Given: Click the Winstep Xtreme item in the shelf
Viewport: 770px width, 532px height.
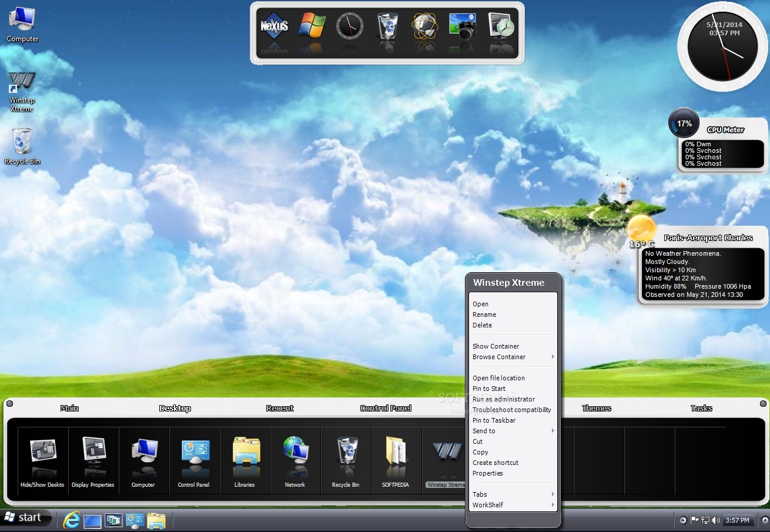Looking at the screenshot, I should [x=446, y=463].
